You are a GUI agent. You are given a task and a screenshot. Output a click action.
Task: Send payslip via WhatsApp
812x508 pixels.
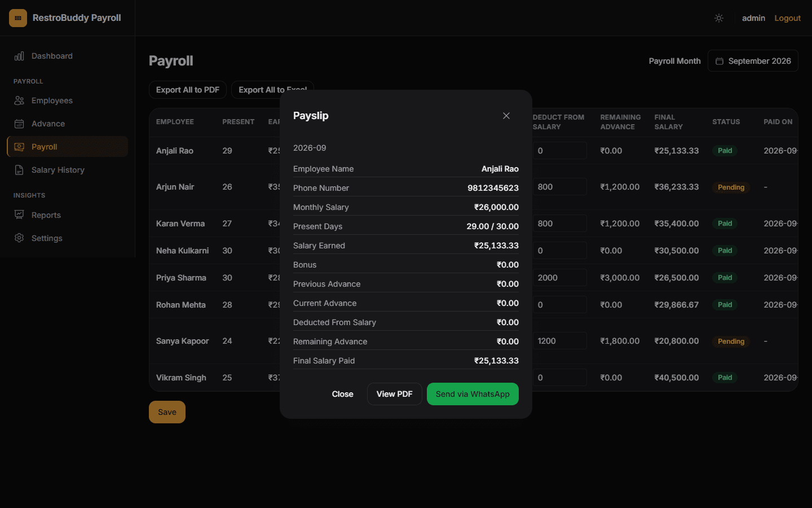(x=473, y=394)
